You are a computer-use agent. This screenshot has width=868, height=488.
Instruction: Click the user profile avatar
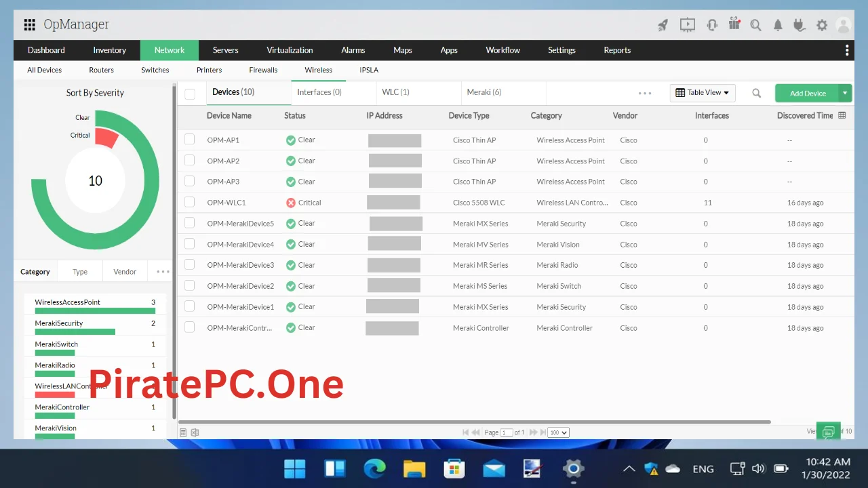click(844, 25)
